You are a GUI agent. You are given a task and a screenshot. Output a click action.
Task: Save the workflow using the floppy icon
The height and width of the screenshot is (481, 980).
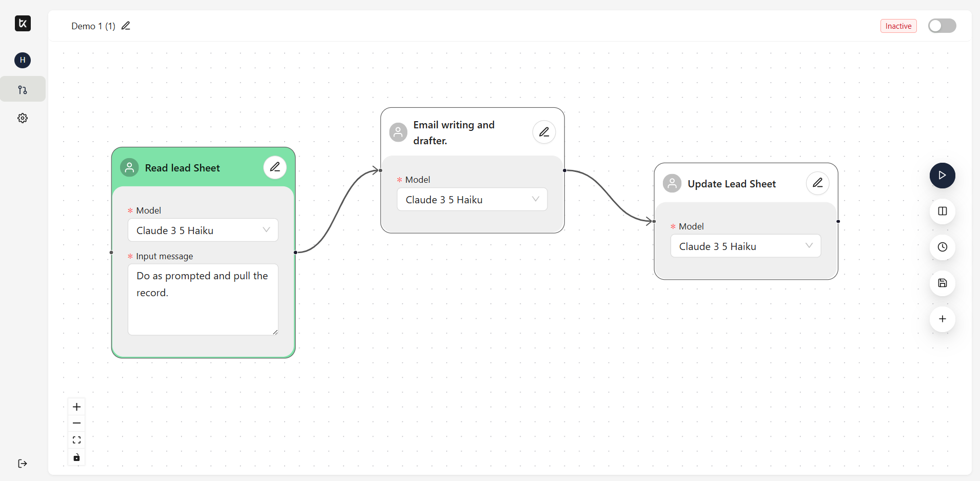point(942,283)
